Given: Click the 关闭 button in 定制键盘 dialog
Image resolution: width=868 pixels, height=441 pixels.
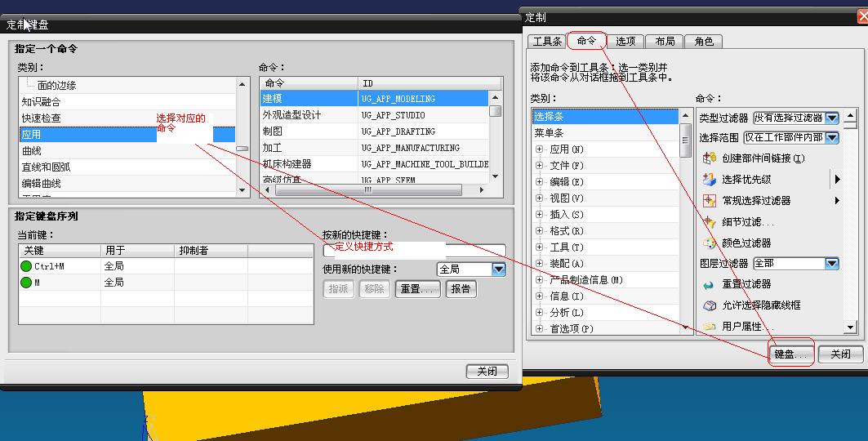Looking at the screenshot, I should tap(487, 372).
